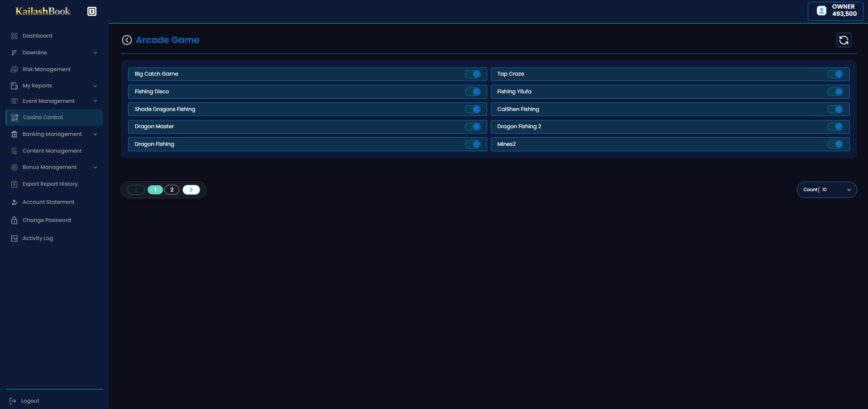Click the Bonus Management icon
This screenshot has height=409, width=868.
coord(14,167)
